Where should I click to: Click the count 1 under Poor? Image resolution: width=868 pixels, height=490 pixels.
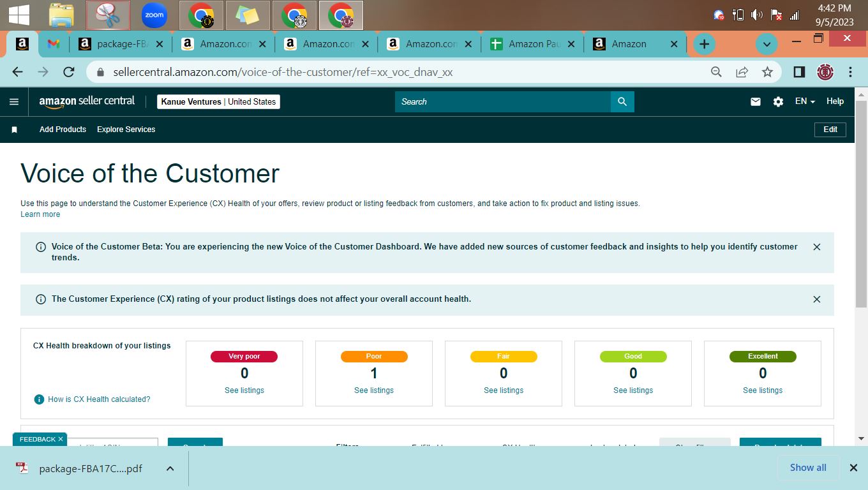[374, 373]
